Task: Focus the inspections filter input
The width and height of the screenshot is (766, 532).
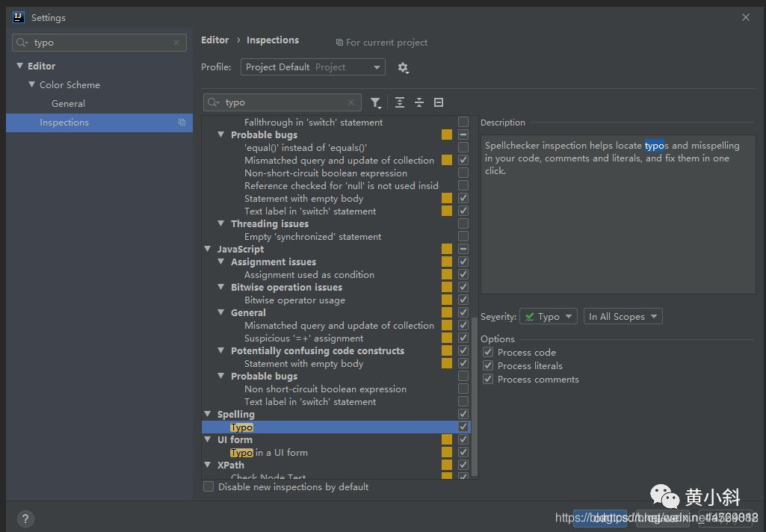Action: click(x=282, y=102)
